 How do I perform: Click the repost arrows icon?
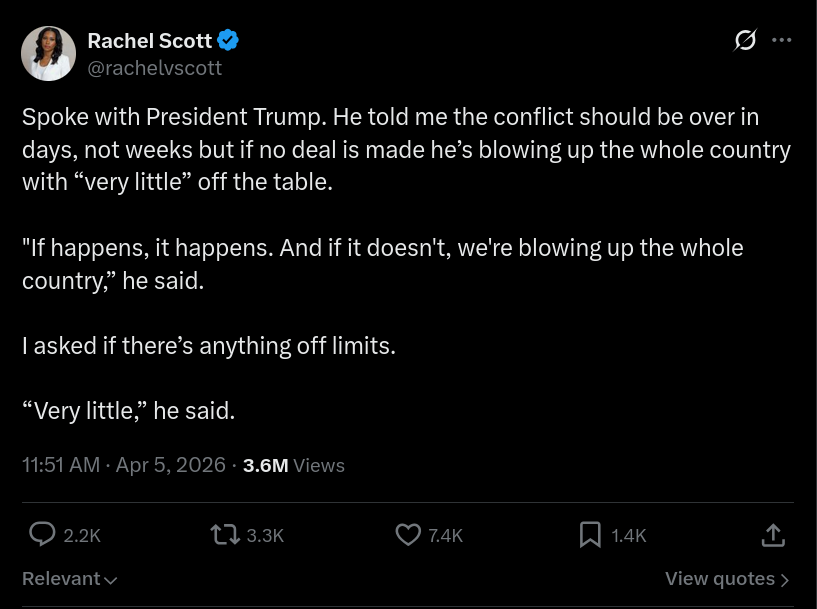[224, 535]
